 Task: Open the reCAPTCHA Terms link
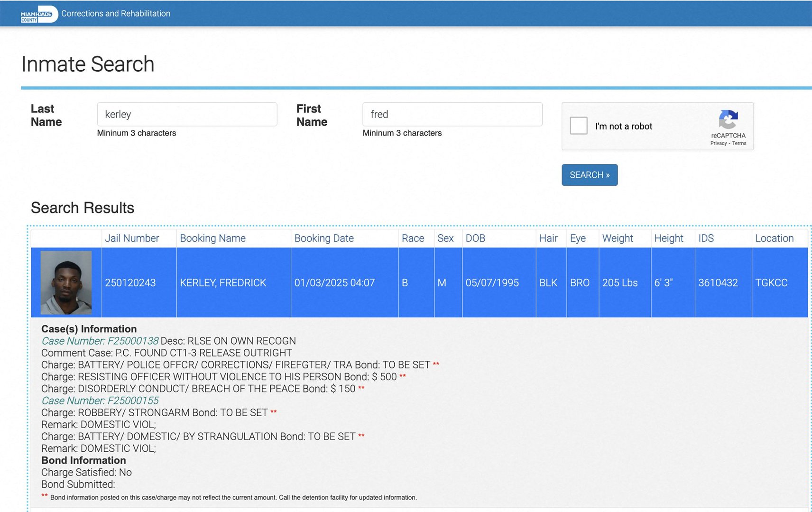pyautogui.click(x=739, y=143)
